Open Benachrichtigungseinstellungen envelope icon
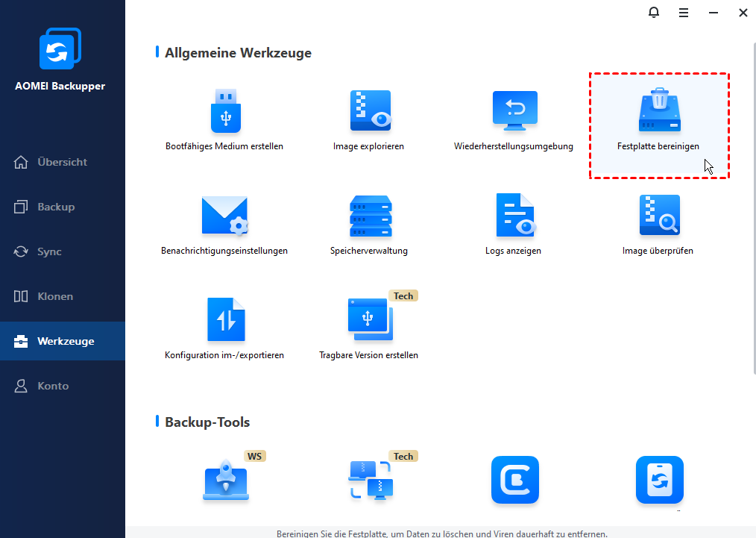The height and width of the screenshot is (538, 756). coord(224,215)
